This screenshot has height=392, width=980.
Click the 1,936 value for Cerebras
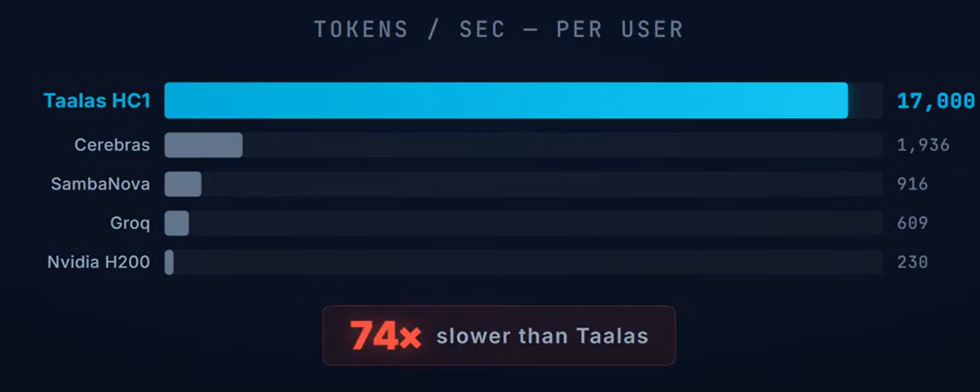(x=923, y=145)
